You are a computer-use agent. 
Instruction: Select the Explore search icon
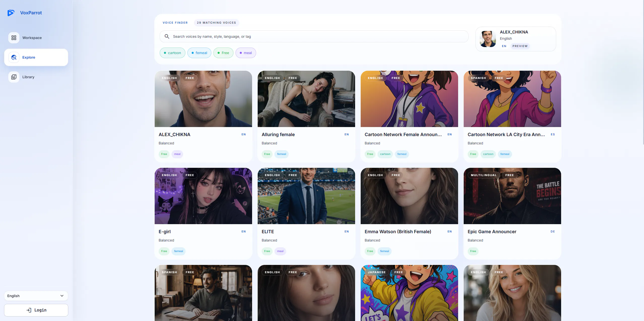pyautogui.click(x=14, y=57)
